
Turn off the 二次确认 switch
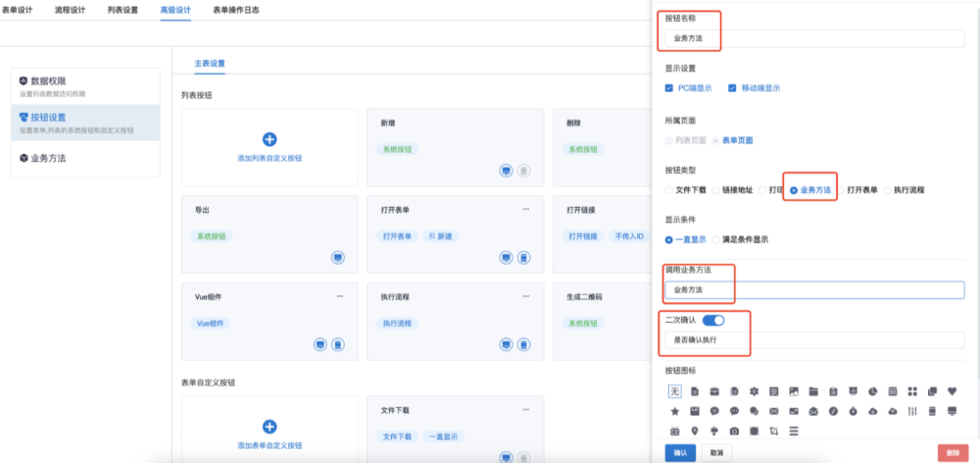pyautogui.click(x=713, y=320)
